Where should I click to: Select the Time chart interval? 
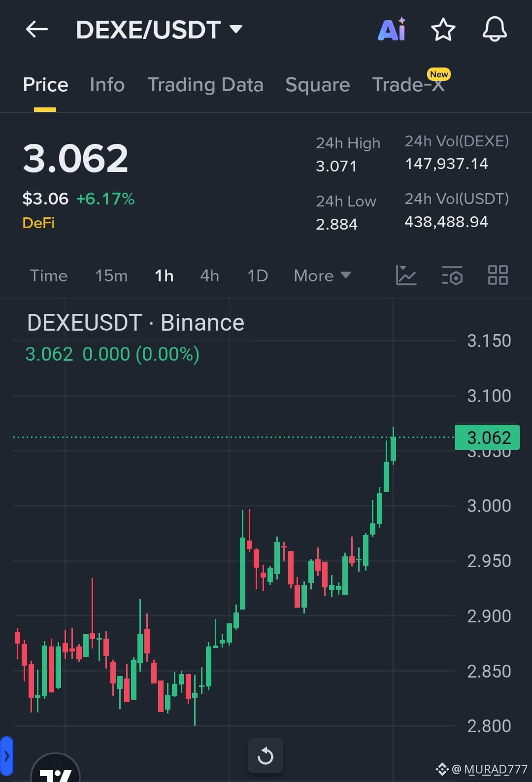click(48, 275)
